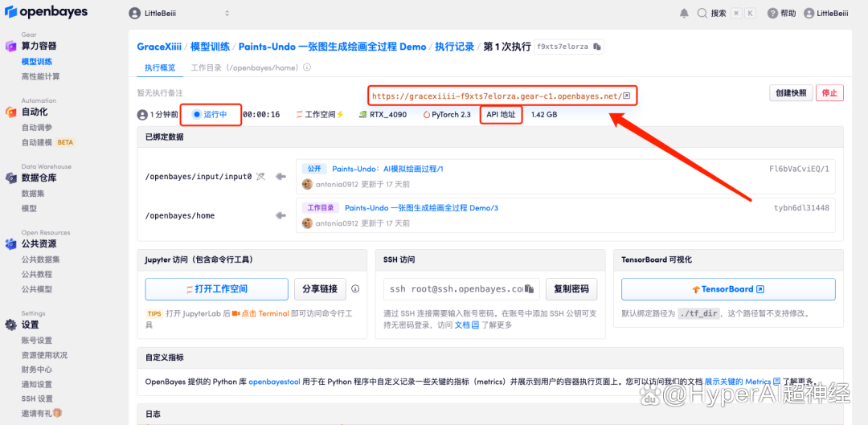The image size is (868, 425).
Task: Click the 创建快照 button
Action: [791, 92]
